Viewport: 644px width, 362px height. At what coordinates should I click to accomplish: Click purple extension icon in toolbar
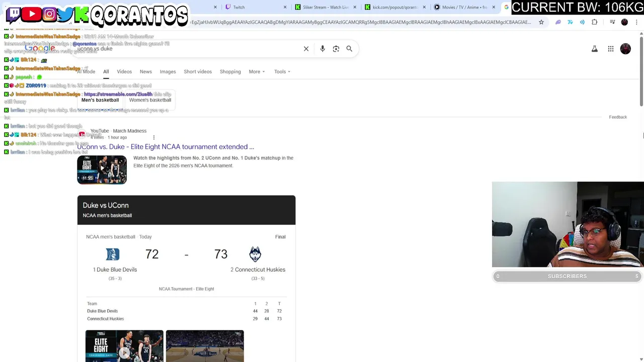click(558, 22)
